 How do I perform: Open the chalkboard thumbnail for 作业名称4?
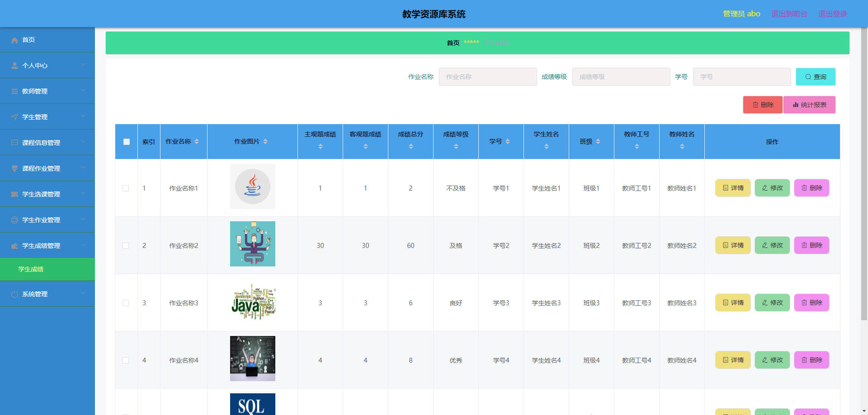point(253,359)
